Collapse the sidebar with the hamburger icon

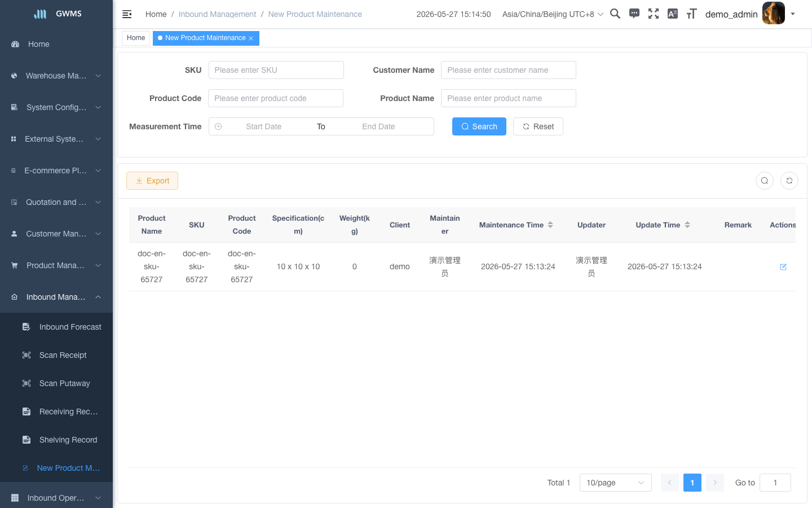click(x=127, y=14)
